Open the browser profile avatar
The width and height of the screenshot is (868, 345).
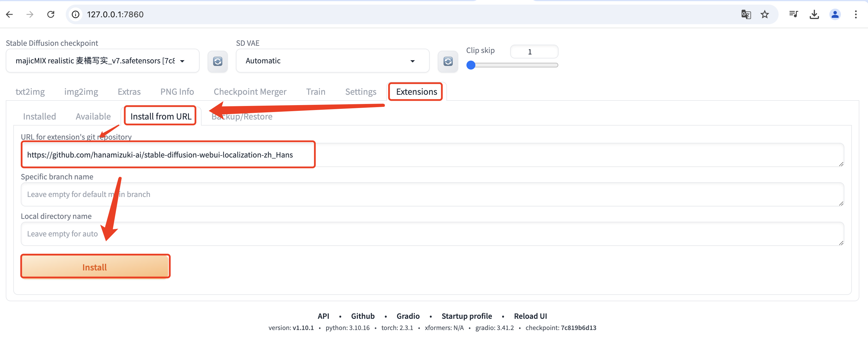coord(835,14)
